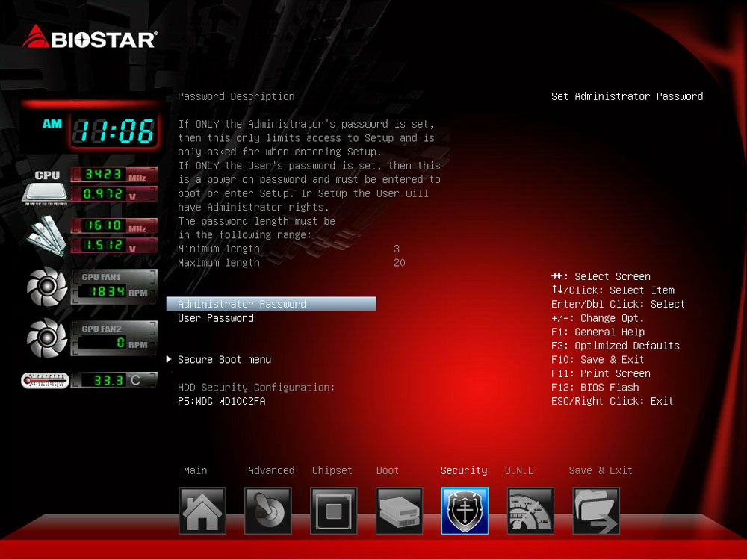Click the Security shield icon

click(x=465, y=511)
